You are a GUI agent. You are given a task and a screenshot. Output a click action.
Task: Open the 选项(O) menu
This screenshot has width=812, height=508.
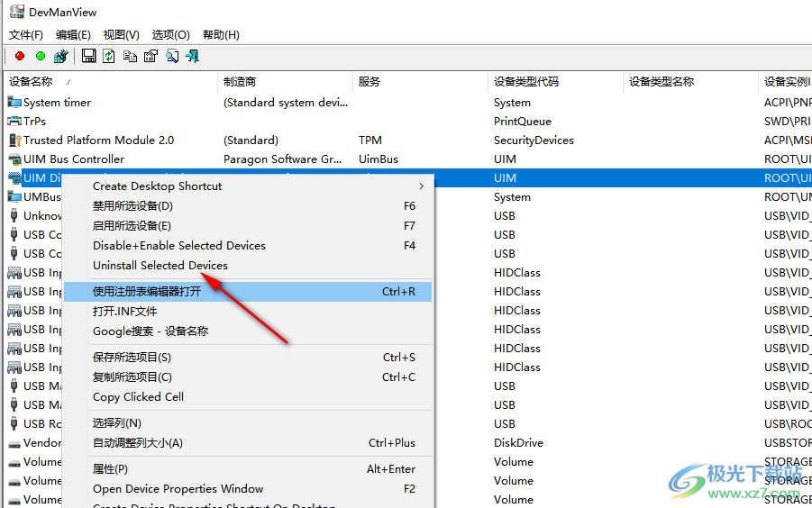[170, 34]
